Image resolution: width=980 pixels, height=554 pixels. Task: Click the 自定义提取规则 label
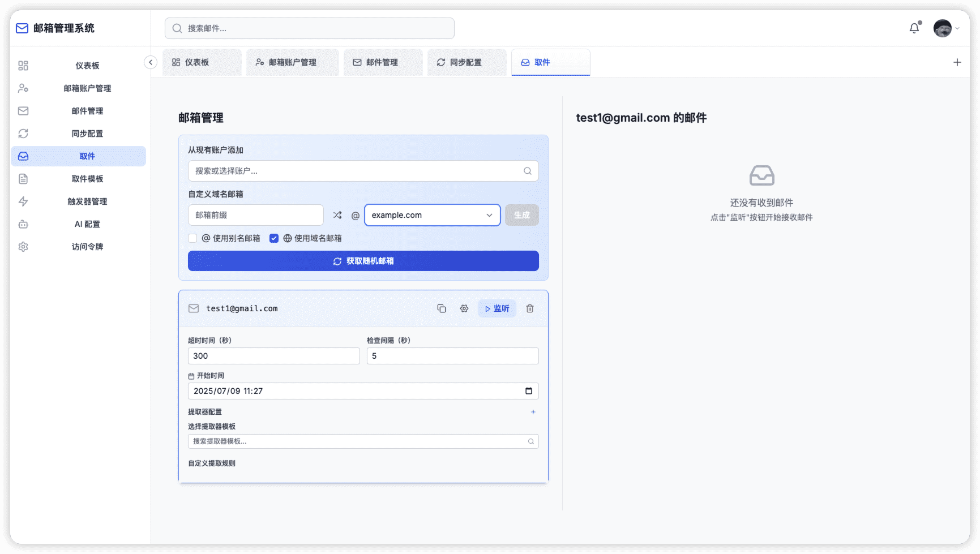click(x=212, y=463)
